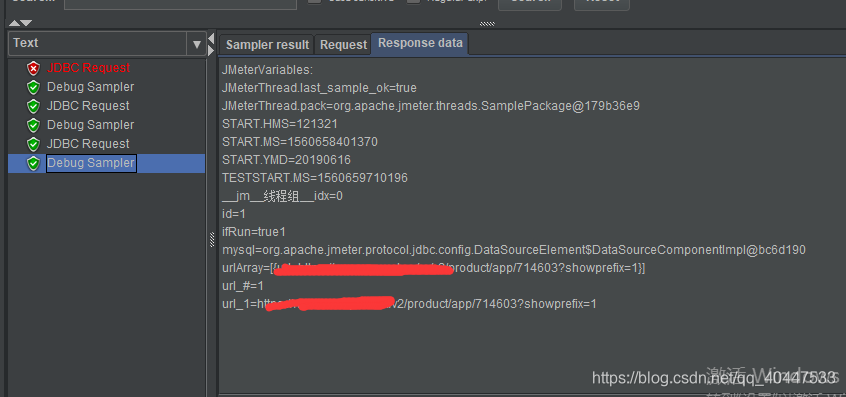This screenshot has width=846, height=397.
Task: Click the url_1= variable line
Action: (x=410, y=304)
